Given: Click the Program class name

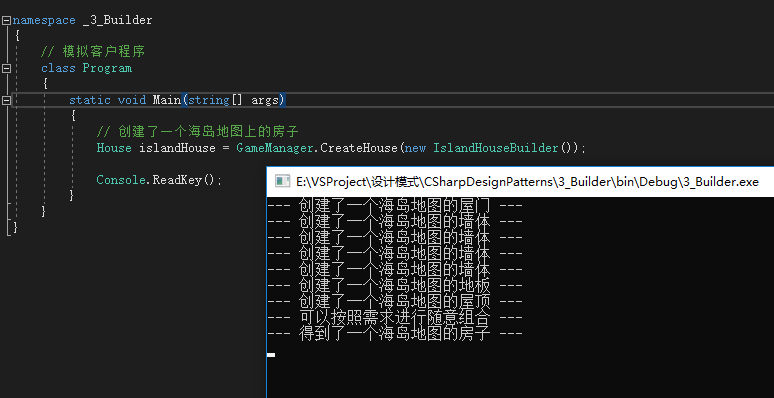Looking at the screenshot, I should click(x=107, y=68).
